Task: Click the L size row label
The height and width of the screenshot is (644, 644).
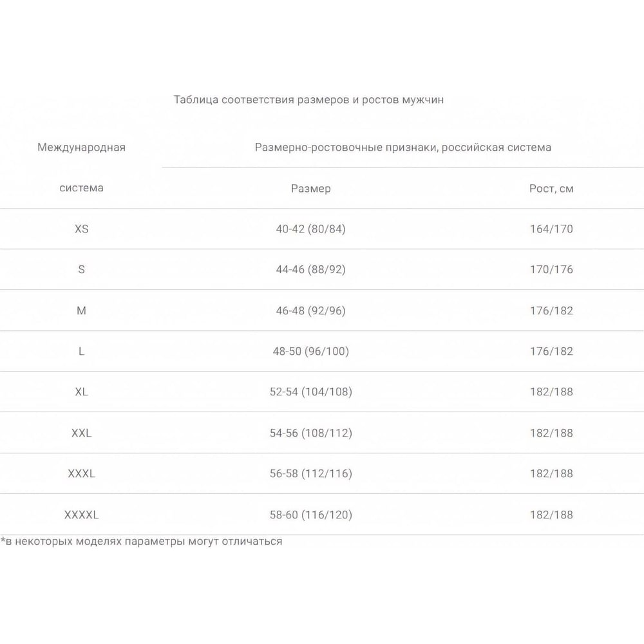Action: [x=81, y=351]
